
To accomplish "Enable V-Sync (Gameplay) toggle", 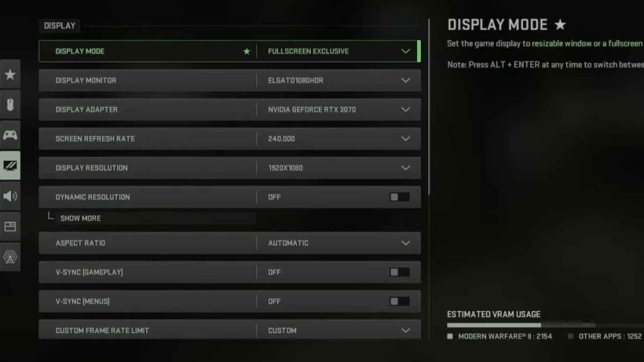I will [399, 272].
